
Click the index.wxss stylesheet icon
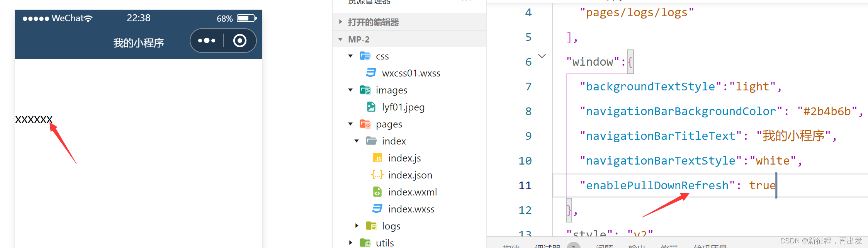point(377,209)
